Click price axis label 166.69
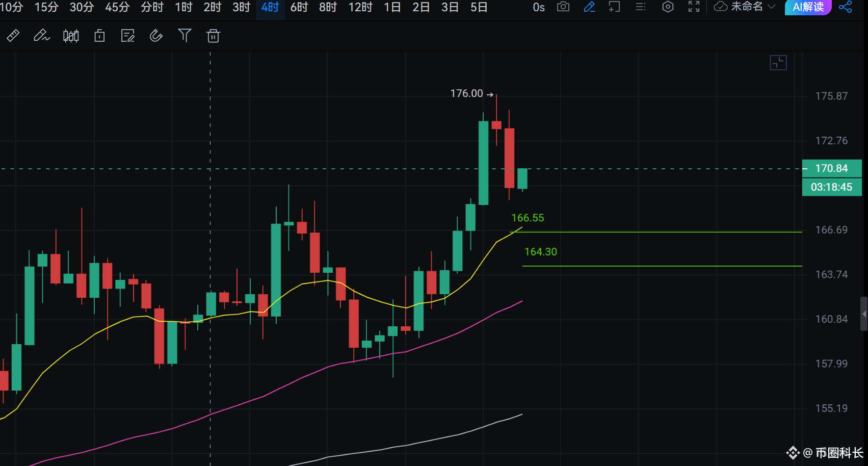Viewport: 868px width, 466px height. [x=831, y=230]
